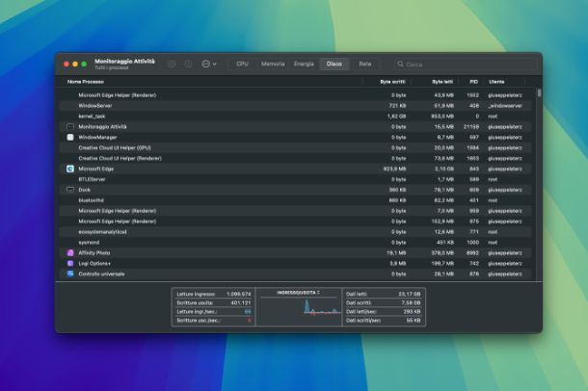Viewport: 588px width, 391px height.
Task: Sort by Byte scritti column header
Action: 392,82
